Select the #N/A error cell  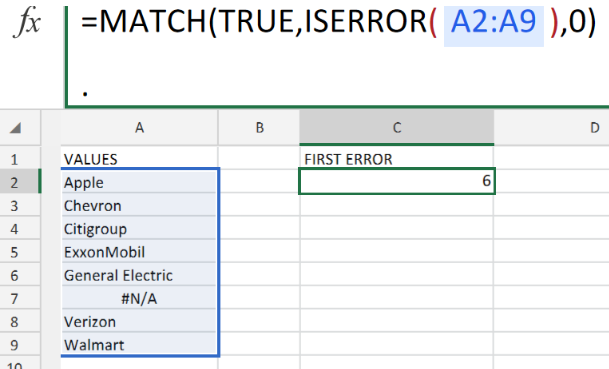[x=139, y=299]
